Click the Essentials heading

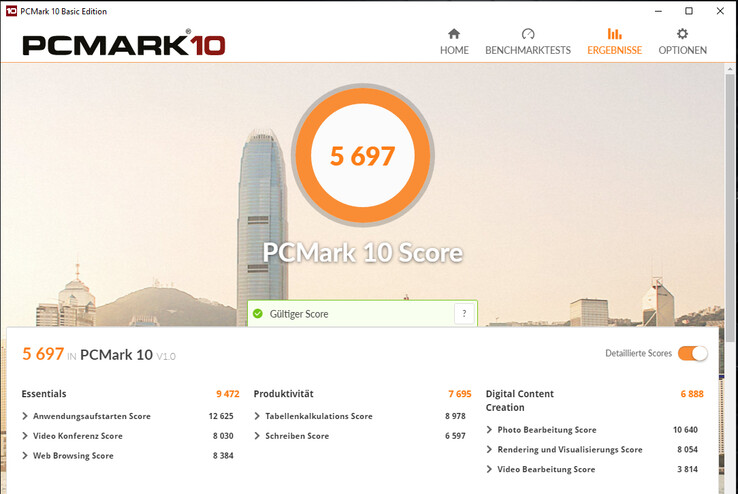coord(44,394)
